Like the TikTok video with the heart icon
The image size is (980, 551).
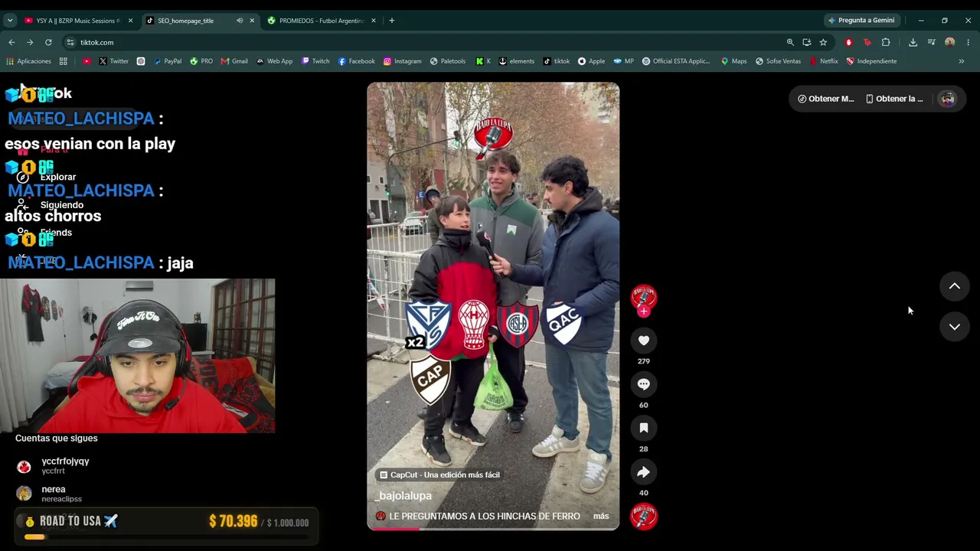643,341
